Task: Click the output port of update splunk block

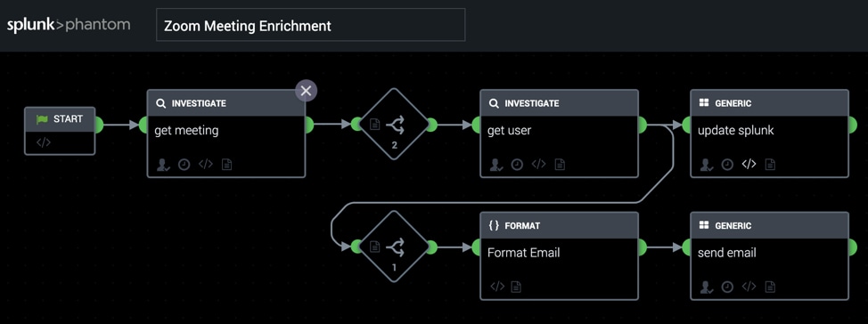Action: pyautogui.click(x=853, y=125)
